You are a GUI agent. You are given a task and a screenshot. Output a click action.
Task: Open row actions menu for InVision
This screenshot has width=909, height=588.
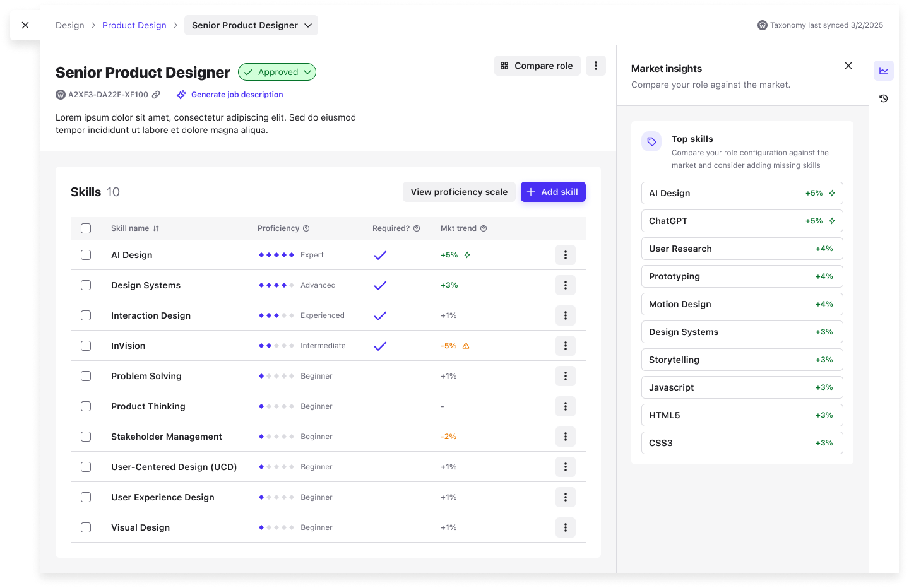pos(566,346)
